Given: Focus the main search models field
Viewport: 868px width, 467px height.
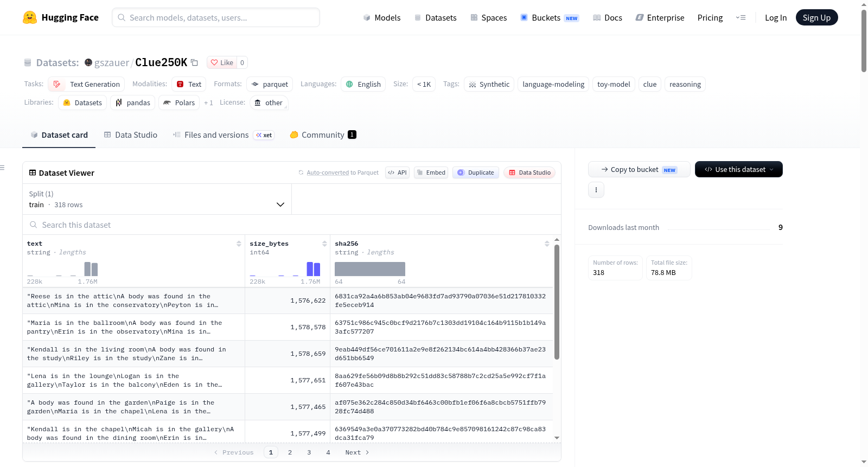Looking at the screenshot, I should click(x=216, y=17).
